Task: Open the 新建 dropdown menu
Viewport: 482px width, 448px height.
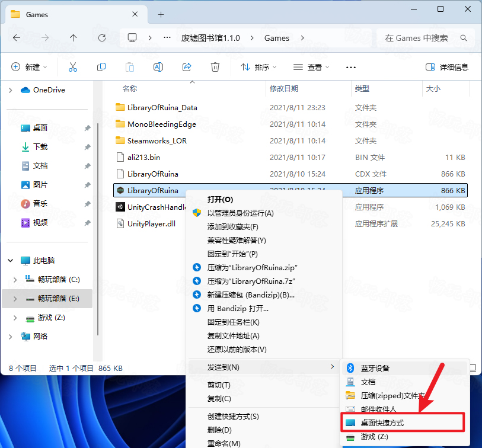Action: pos(29,67)
